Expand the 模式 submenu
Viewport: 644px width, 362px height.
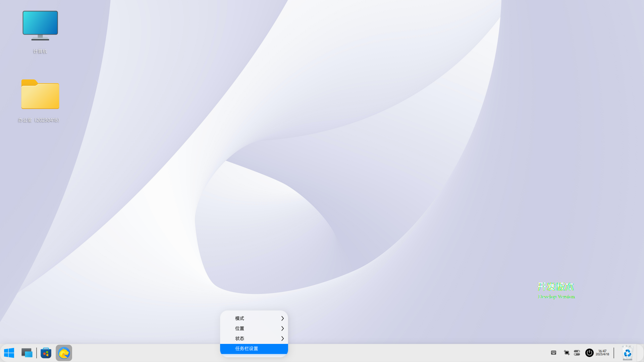point(248,318)
